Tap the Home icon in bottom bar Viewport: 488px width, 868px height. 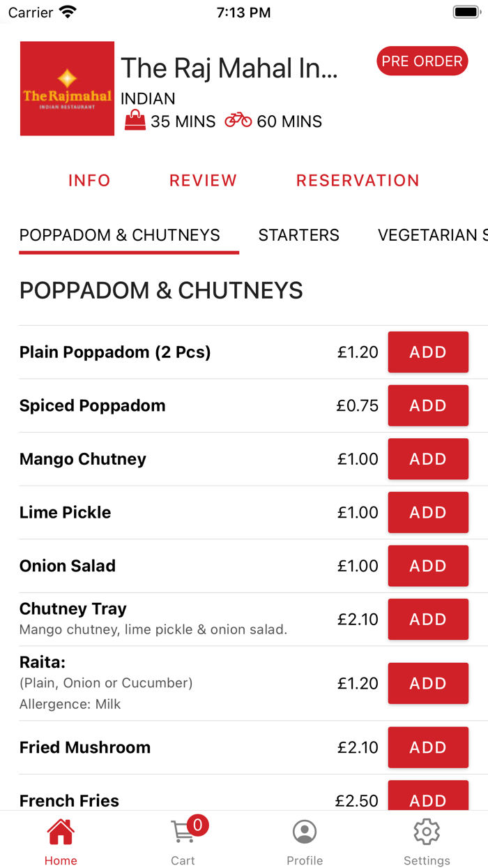(61, 832)
